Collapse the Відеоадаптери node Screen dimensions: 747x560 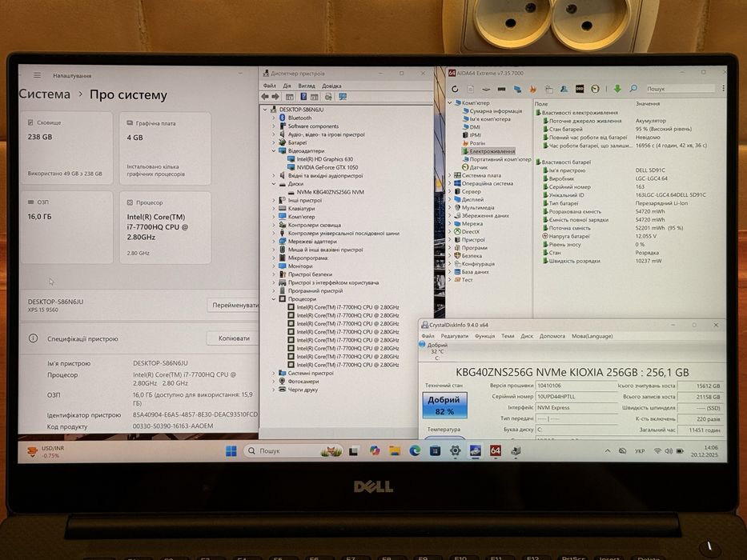click(274, 151)
